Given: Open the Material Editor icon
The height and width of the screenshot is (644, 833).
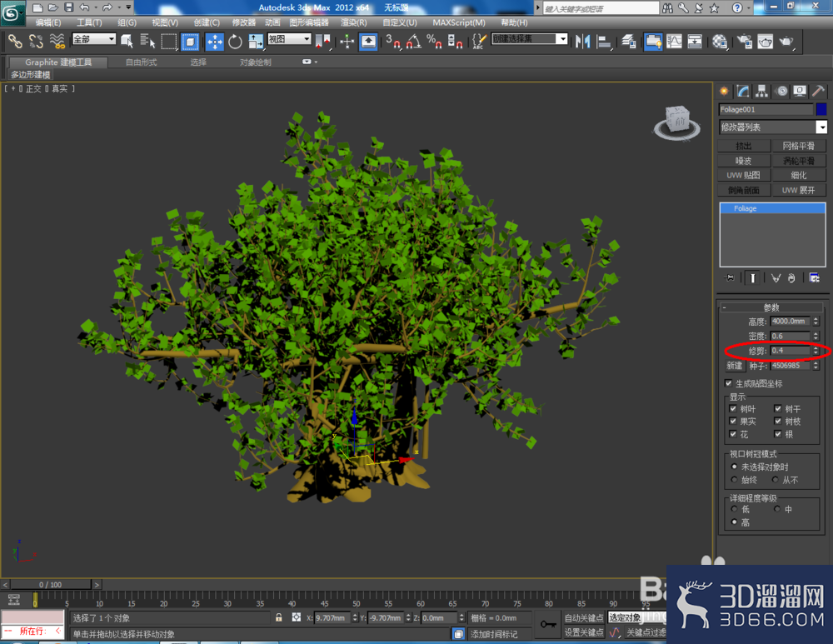Looking at the screenshot, I should point(720,41).
